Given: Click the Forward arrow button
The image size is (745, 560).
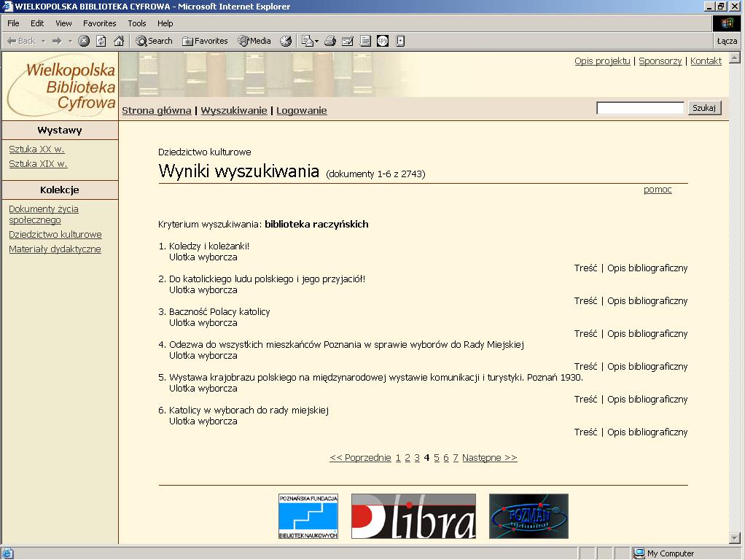Looking at the screenshot, I should pos(57,42).
